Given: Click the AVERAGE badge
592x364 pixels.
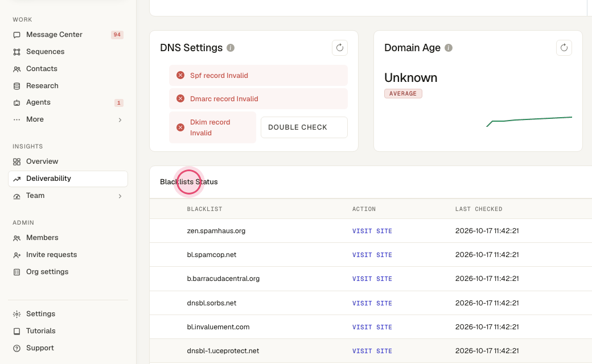Looking at the screenshot, I should point(403,93).
